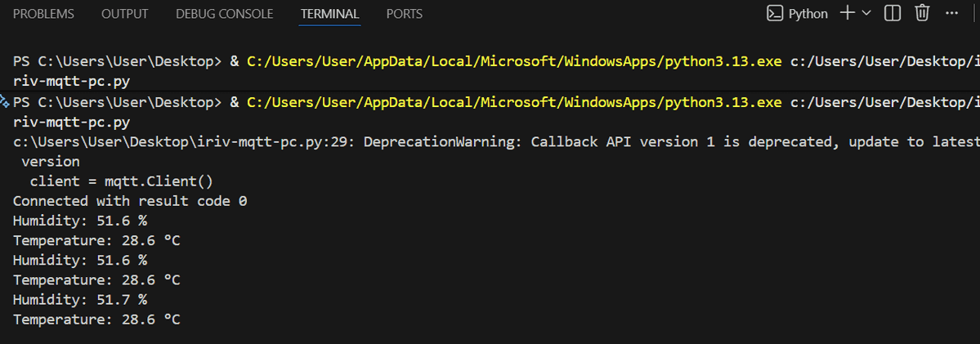Click the 'Python' terminal name label
The image size is (980, 344).
click(x=808, y=14)
